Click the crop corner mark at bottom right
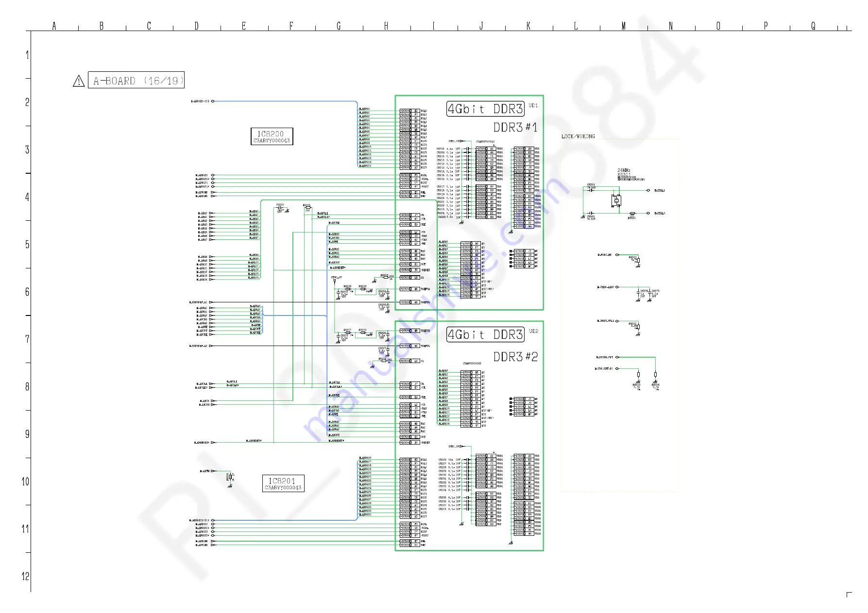This screenshot has width=868, height=613. (x=849, y=595)
